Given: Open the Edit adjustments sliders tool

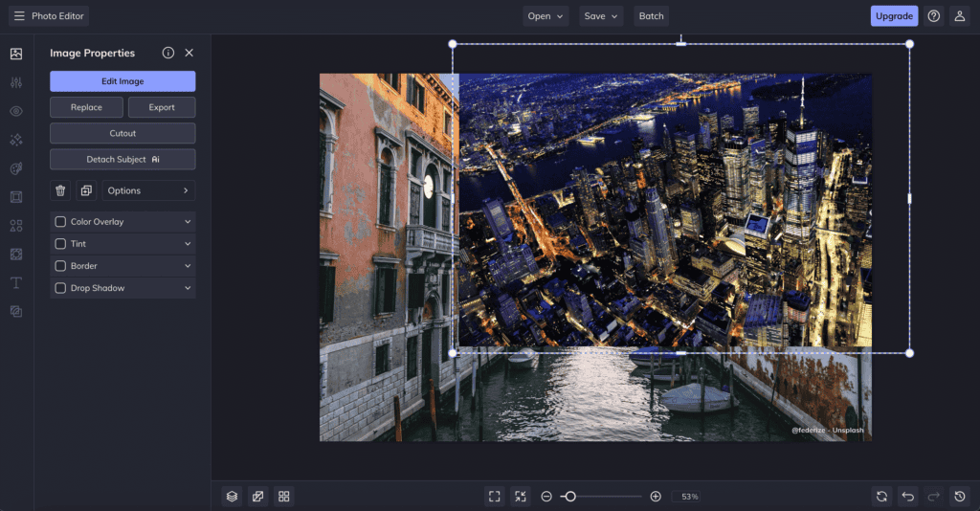Looking at the screenshot, I should tap(16, 82).
